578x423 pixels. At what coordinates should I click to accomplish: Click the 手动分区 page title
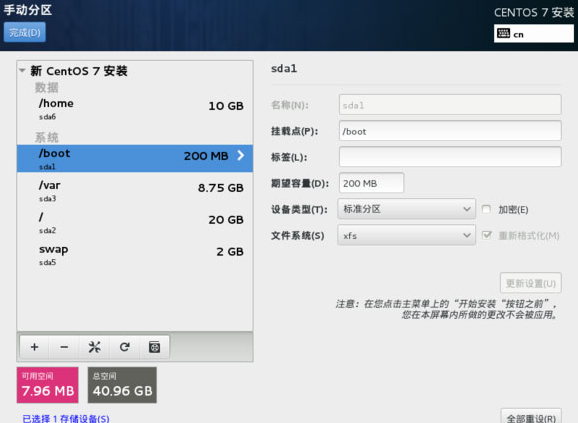click(x=28, y=10)
